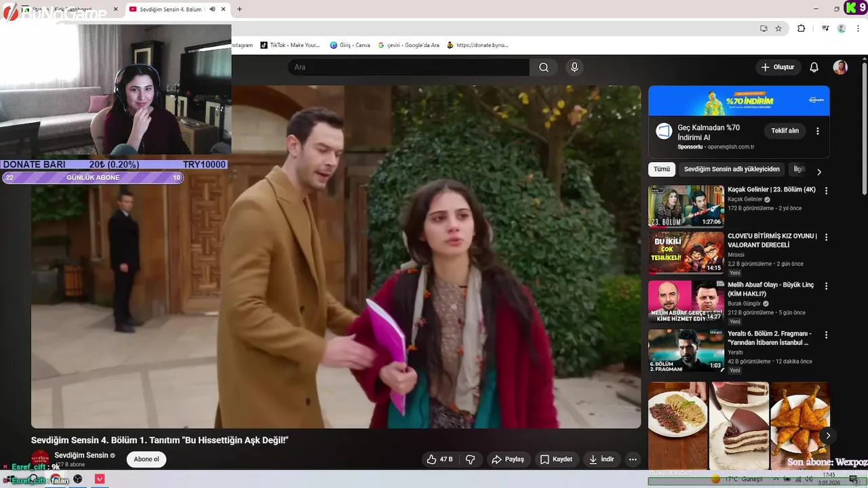Open media controls icon in Chrome toolbar
Image resolution: width=868 pixels, height=488 pixels.
pyautogui.click(x=825, y=28)
